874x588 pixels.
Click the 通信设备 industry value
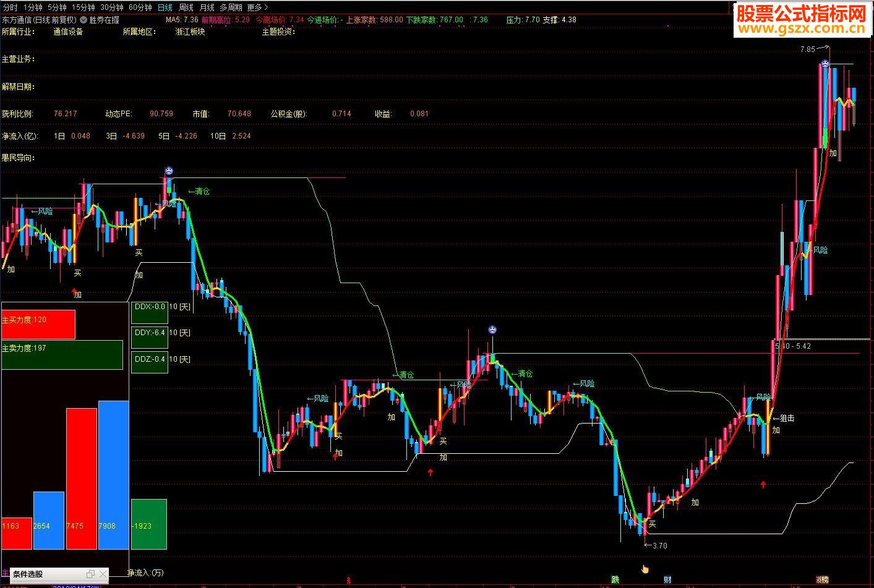pyautogui.click(x=68, y=32)
